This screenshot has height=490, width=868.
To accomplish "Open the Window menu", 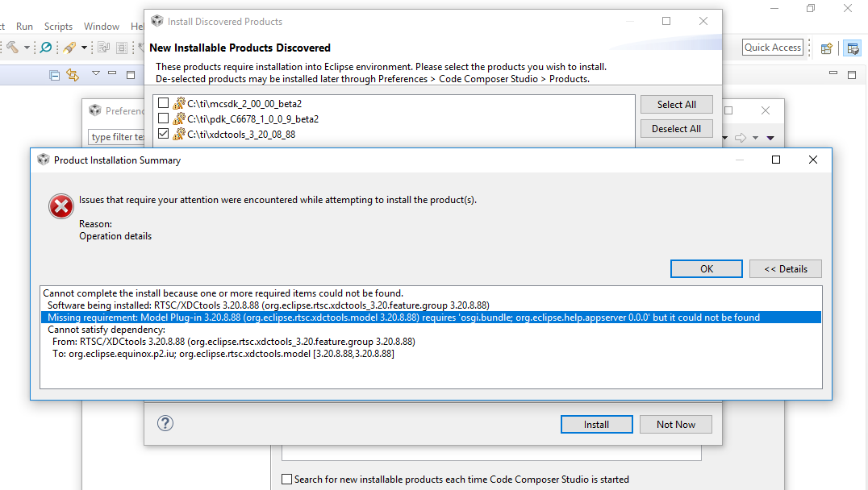I will (x=102, y=27).
